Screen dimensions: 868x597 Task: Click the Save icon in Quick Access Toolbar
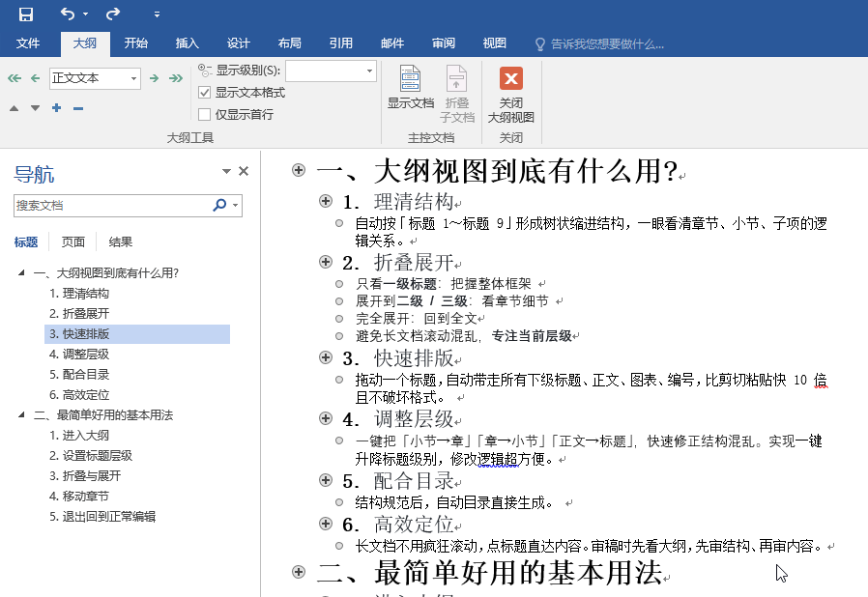[x=26, y=12]
